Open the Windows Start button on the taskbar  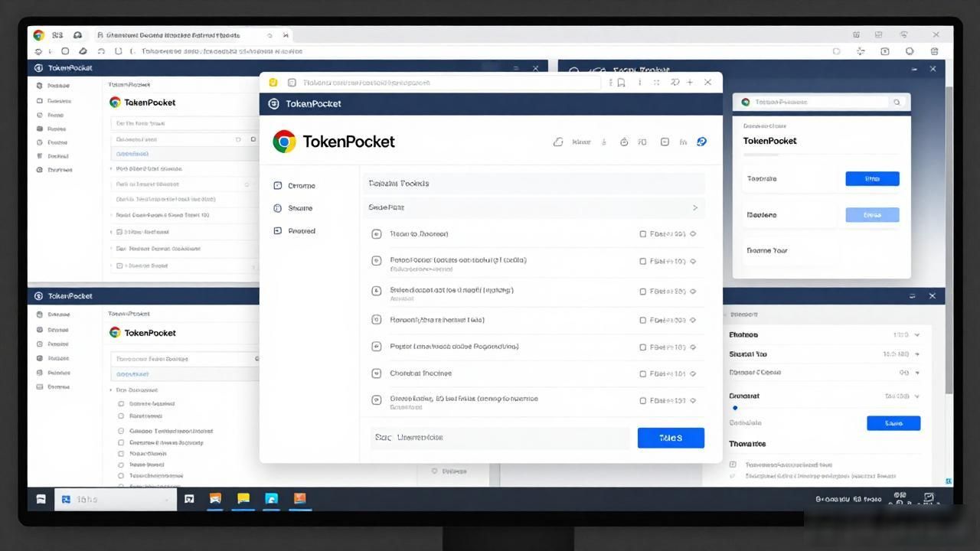41,499
